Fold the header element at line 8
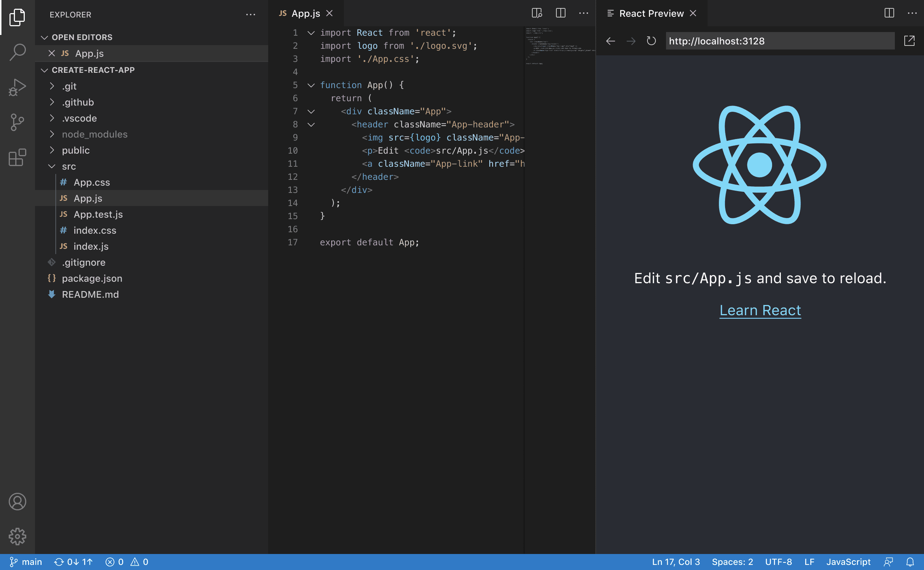The image size is (924, 570). [311, 124]
